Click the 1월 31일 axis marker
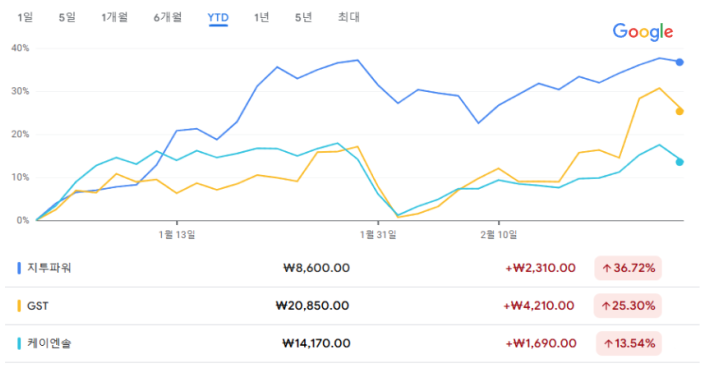Viewport: 706px width, 369px height. [378, 234]
